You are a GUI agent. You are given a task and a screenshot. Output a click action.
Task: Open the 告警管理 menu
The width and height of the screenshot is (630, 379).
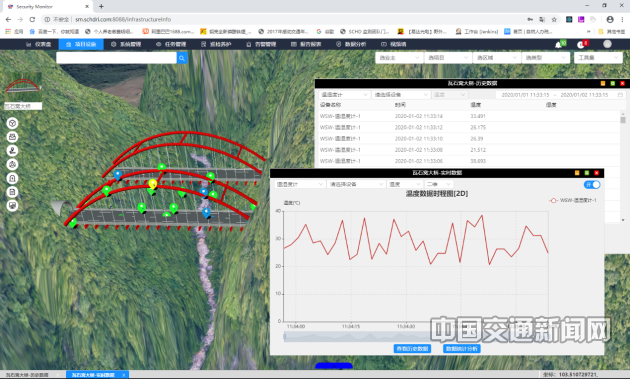point(261,44)
